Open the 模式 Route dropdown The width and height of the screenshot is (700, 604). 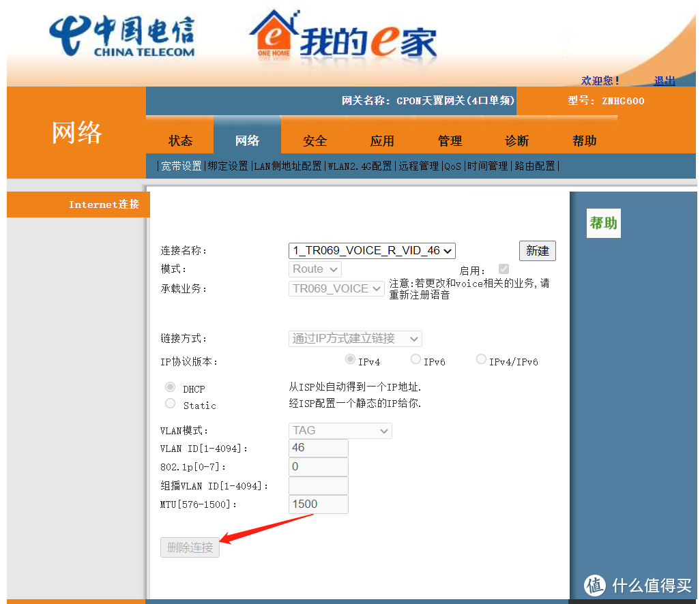(x=315, y=269)
